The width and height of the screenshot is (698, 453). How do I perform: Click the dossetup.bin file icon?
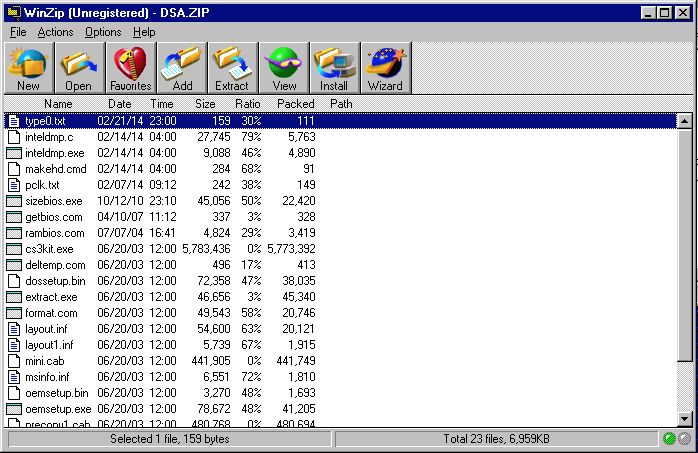pyautogui.click(x=14, y=281)
